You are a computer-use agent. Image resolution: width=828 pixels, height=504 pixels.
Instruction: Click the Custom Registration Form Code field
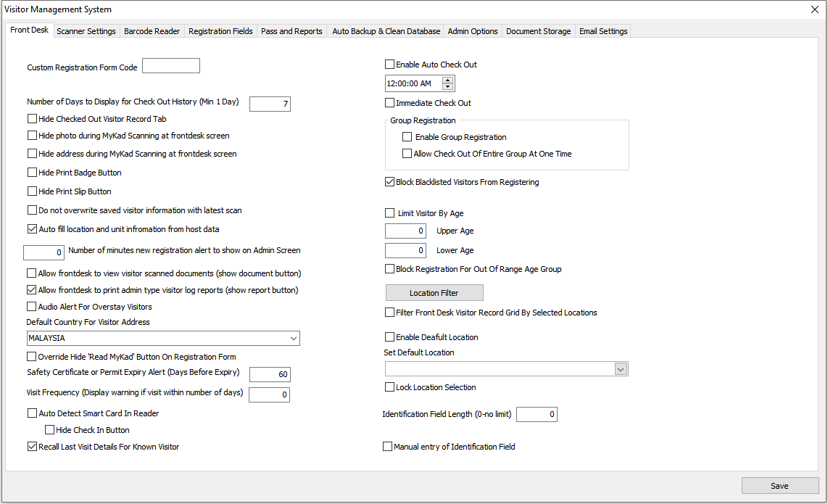click(x=171, y=66)
